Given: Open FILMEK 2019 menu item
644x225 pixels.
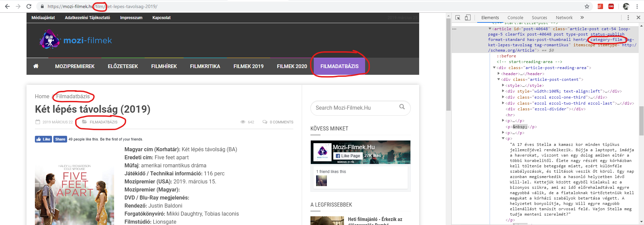Looking at the screenshot, I should point(249,66).
